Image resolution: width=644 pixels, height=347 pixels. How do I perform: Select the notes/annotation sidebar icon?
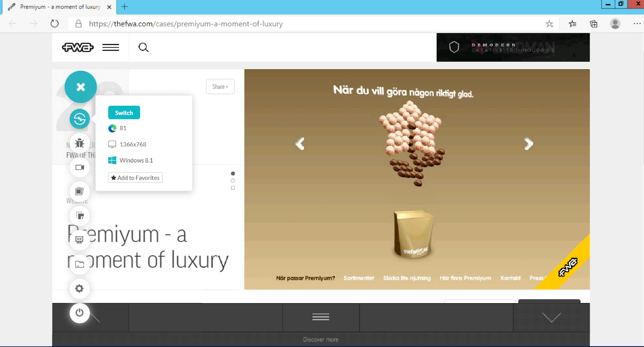pyautogui.click(x=80, y=216)
